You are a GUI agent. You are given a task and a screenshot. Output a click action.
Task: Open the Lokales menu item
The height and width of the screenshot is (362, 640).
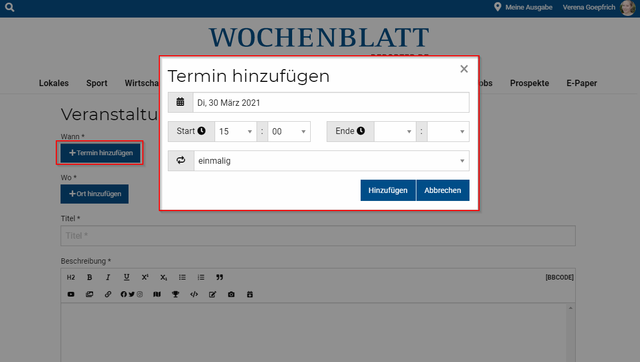[54, 83]
